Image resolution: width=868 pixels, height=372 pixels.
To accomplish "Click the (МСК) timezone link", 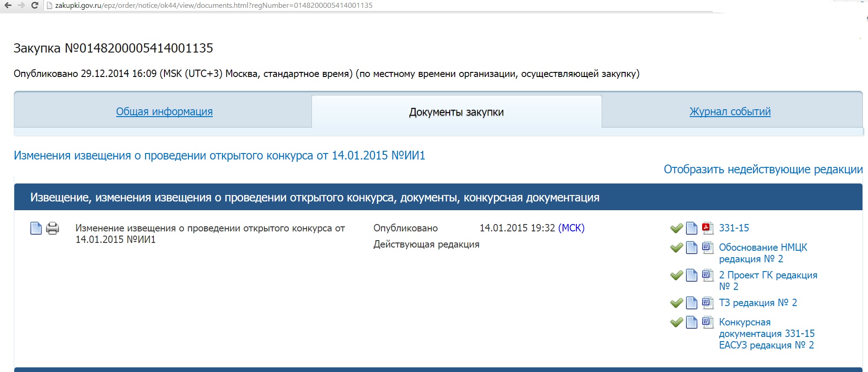I will 571,228.
